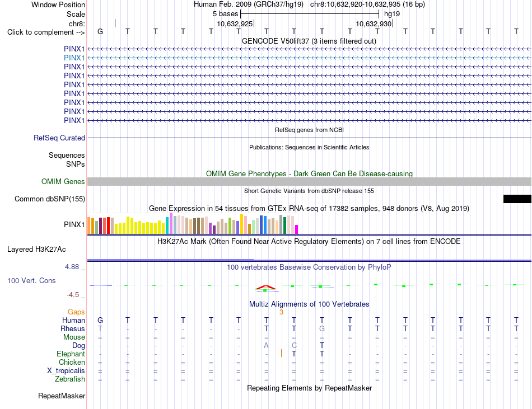
Task: Click '100 vertebrates Basewise Conservation by PhyloP' title
Action: (309, 267)
